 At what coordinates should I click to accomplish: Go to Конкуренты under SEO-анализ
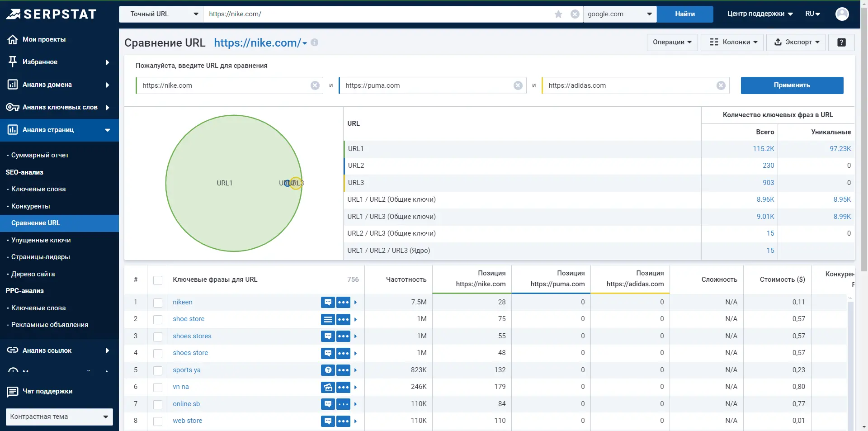[30, 206]
